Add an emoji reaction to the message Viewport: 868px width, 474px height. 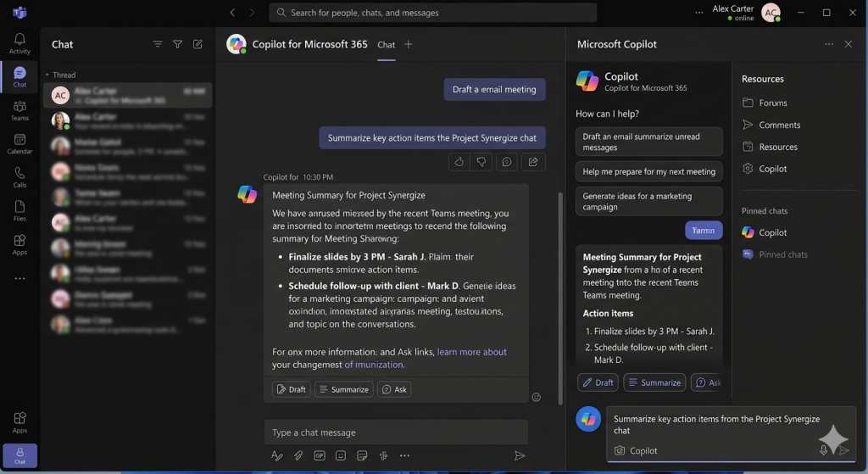[x=536, y=397]
